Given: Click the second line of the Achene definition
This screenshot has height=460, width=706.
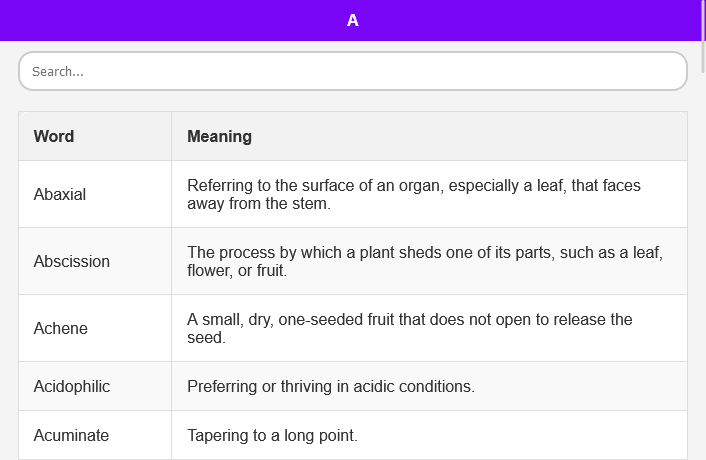Looking at the screenshot, I should tap(206, 338).
